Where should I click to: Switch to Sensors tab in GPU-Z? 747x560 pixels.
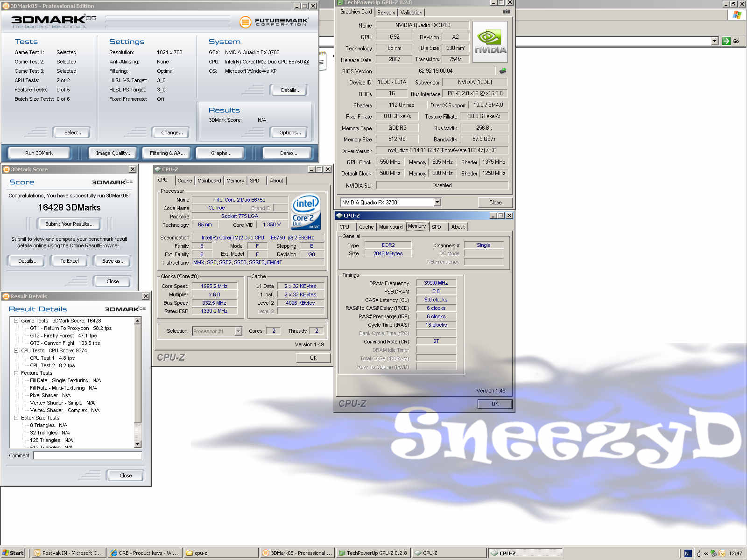[x=386, y=13]
